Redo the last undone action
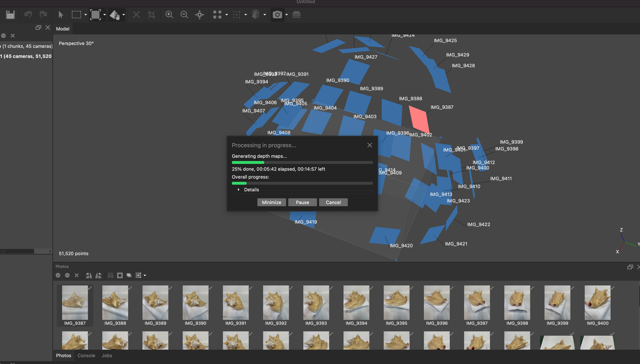The height and width of the screenshot is (364, 640). (x=43, y=15)
